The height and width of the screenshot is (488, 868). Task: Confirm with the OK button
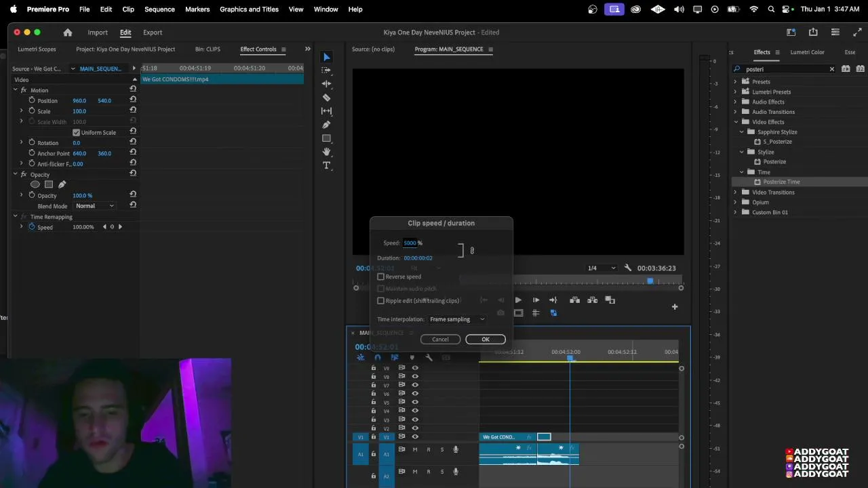pos(486,340)
